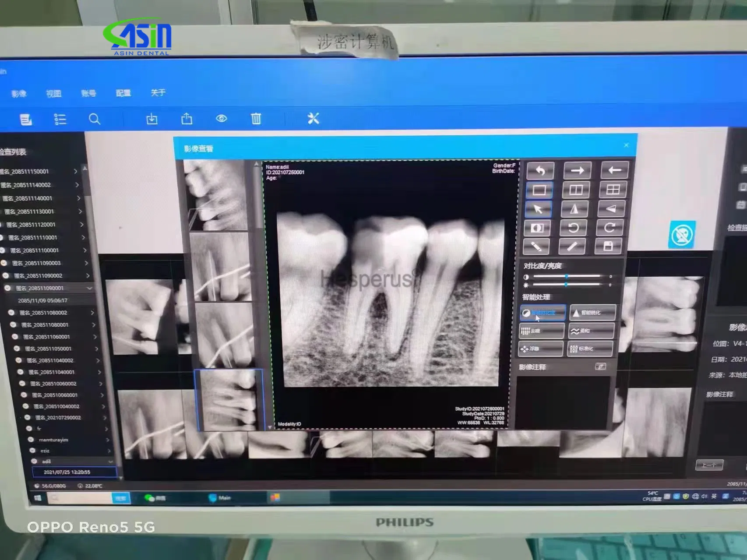
Task: Click the save floppy disk icon
Action: coord(609,246)
